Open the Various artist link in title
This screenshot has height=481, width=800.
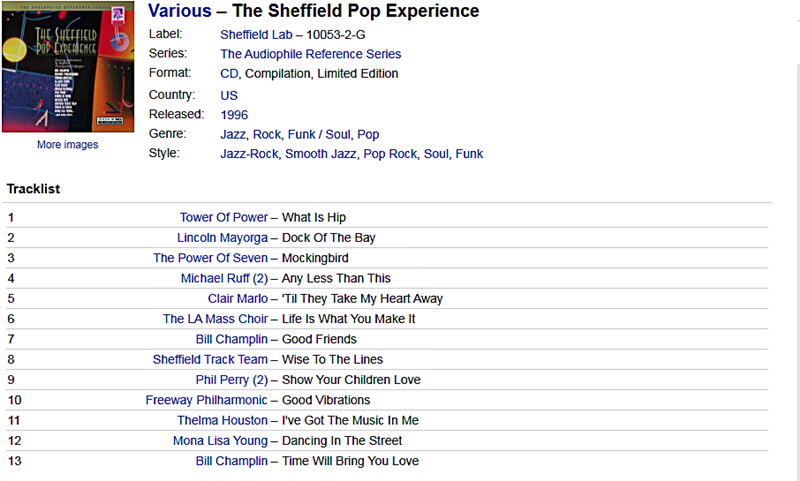pos(180,11)
